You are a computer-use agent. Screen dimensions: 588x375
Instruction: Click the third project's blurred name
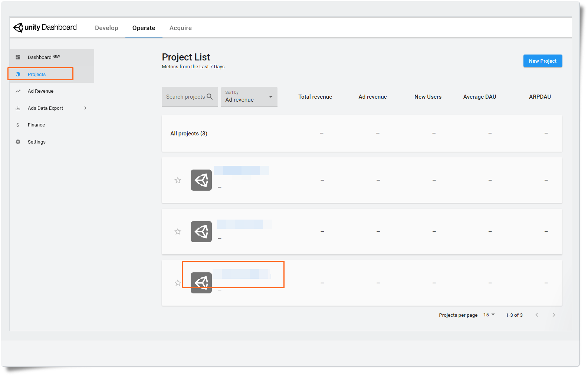click(242, 274)
